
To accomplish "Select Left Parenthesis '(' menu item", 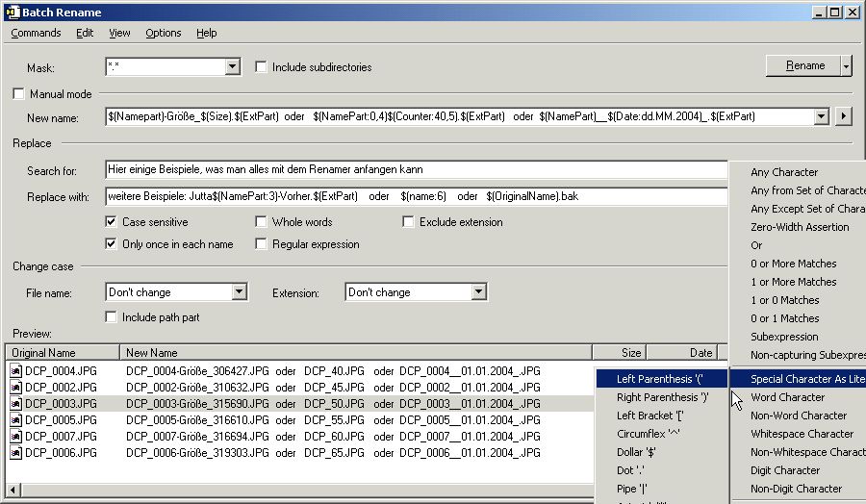I will point(662,379).
